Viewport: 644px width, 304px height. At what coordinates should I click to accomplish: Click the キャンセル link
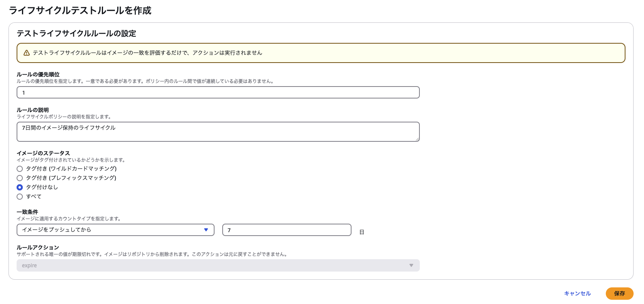tap(577, 294)
